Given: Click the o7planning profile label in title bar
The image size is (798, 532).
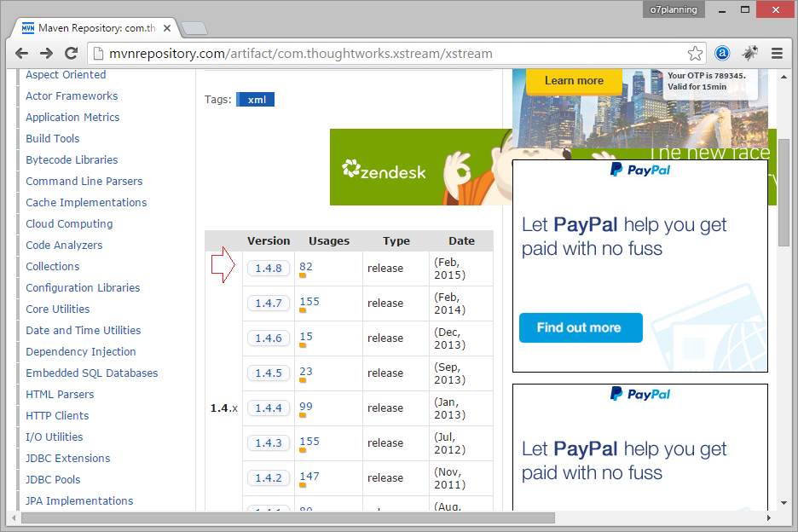Looking at the screenshot, I should (x=674, y=9).
